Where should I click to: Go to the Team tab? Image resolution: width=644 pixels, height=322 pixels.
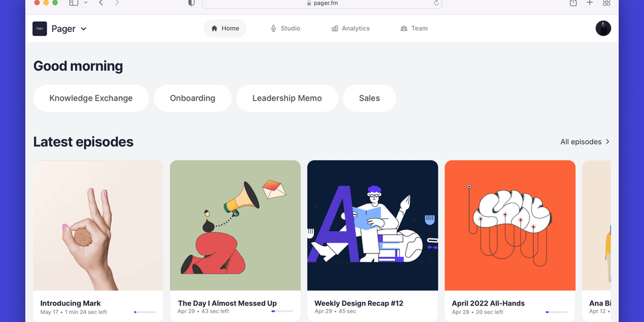point(414,28)
